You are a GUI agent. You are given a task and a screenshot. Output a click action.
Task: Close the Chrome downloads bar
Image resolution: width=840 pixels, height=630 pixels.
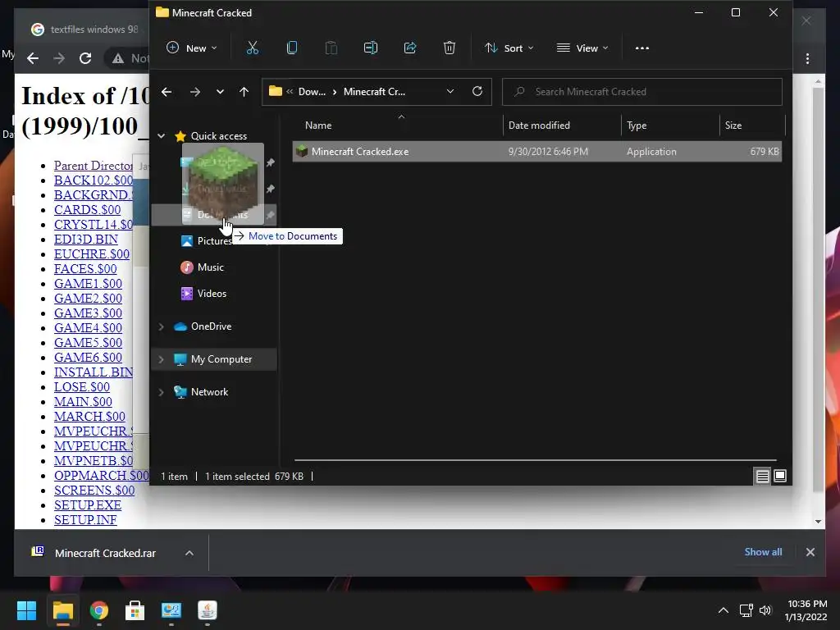pyautogui.click(x=810, y=552)
